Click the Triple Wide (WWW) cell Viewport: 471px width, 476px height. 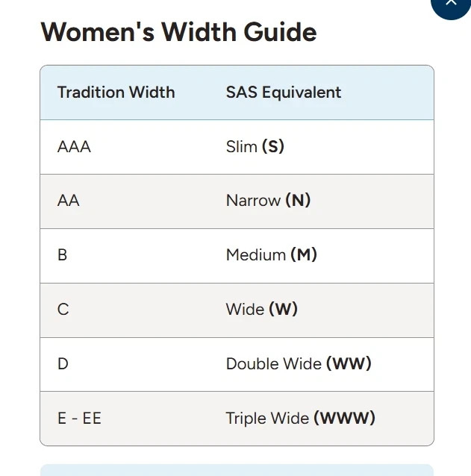(x=300, y=419)
